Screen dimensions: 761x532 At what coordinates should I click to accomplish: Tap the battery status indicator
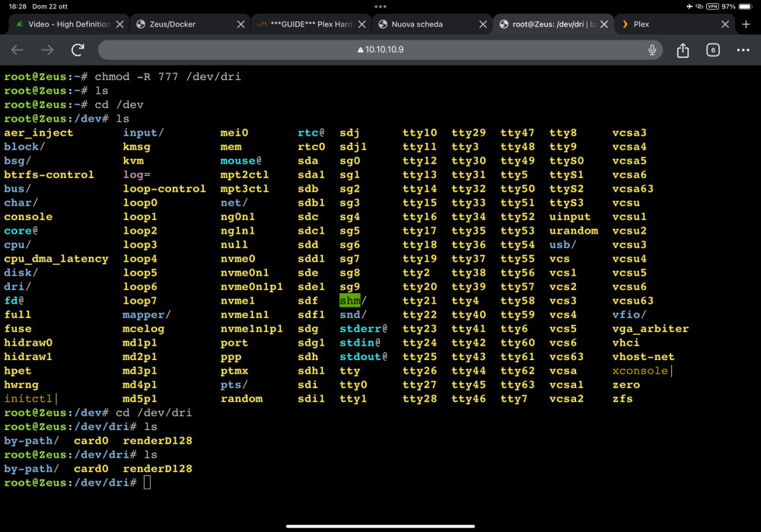745,6
